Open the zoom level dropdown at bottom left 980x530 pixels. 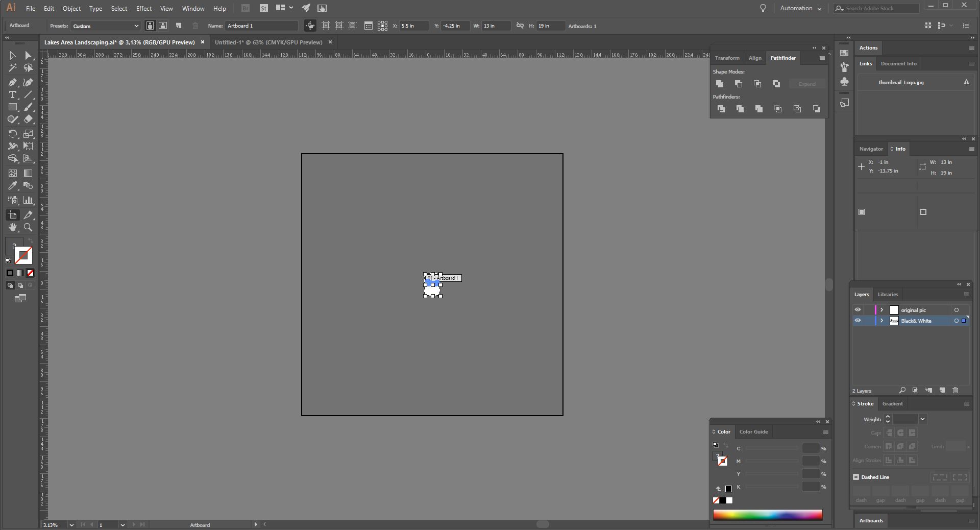coord(71,525)
